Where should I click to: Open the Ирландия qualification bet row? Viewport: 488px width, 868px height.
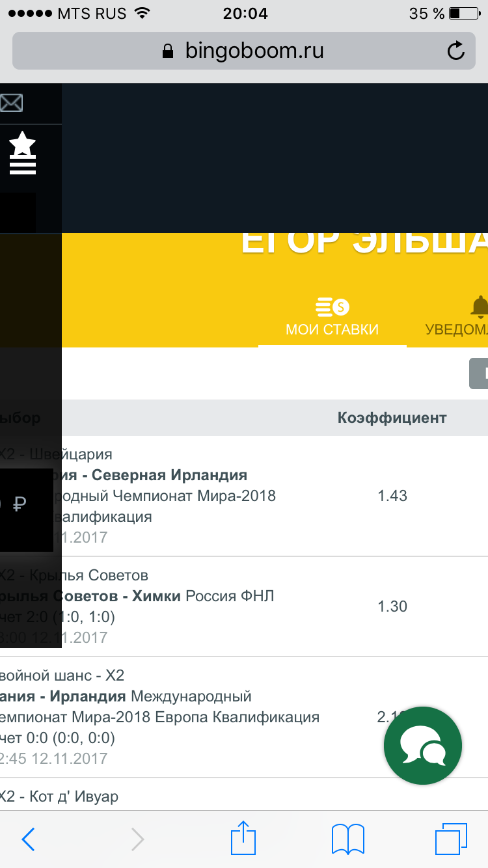tap(244, 717)
